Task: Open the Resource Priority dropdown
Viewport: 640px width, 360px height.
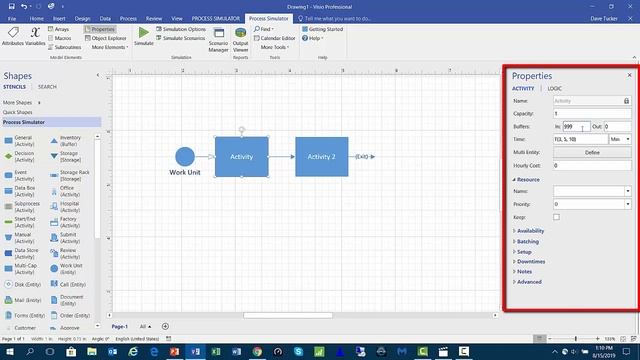Action: point(627,204)
